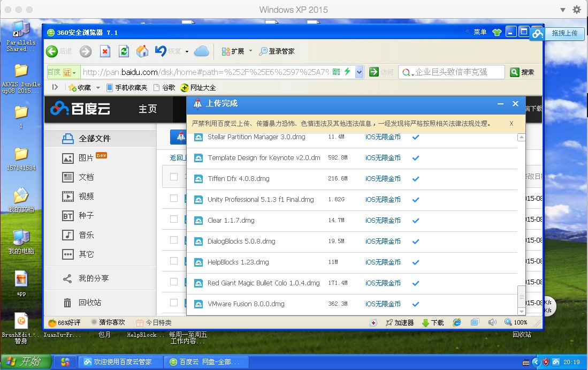
Task: Check the second file row checkbox
Action: pos(174,219)
